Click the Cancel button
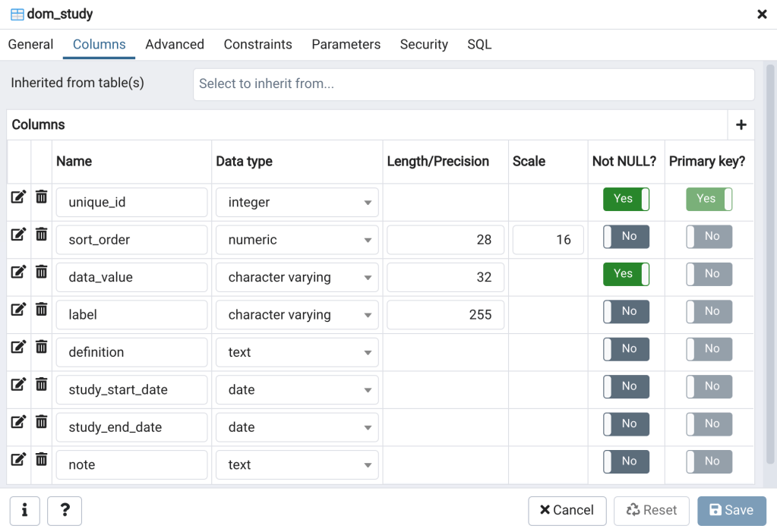 (567, 511)
